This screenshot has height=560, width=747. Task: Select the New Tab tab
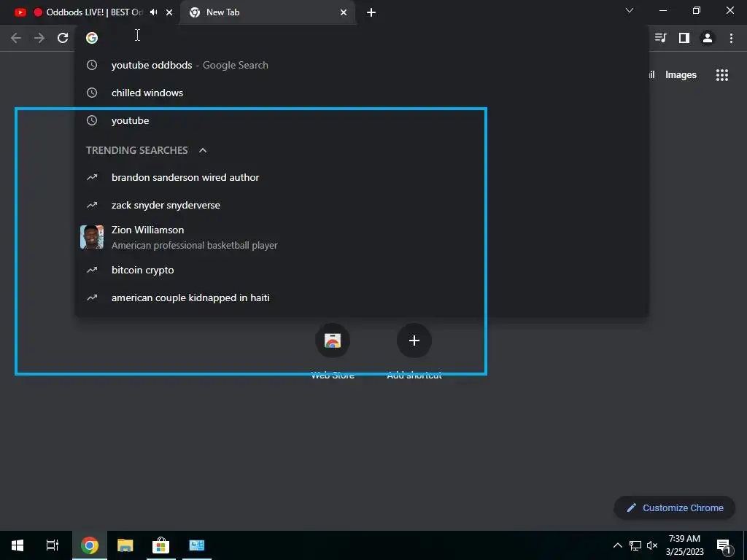tap(267, 12)
